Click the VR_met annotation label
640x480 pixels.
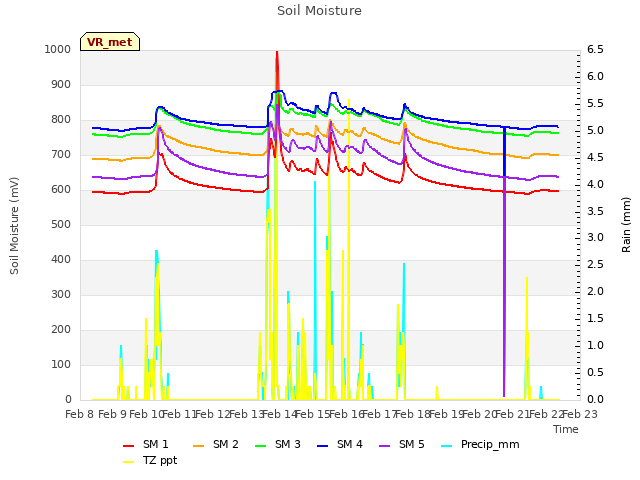[110, 42]
